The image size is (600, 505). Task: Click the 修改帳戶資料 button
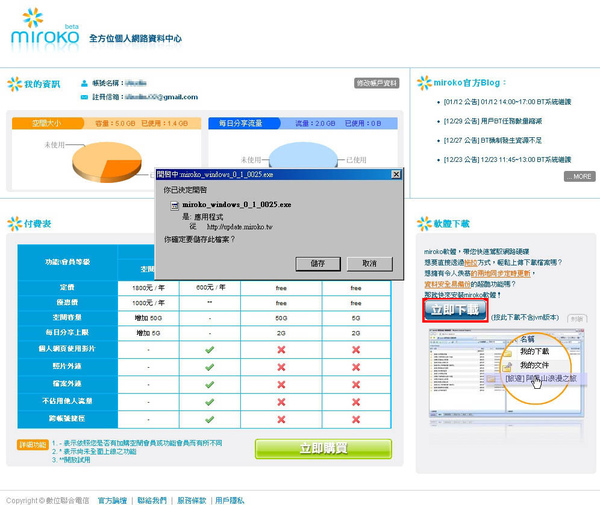pos(377,83)
